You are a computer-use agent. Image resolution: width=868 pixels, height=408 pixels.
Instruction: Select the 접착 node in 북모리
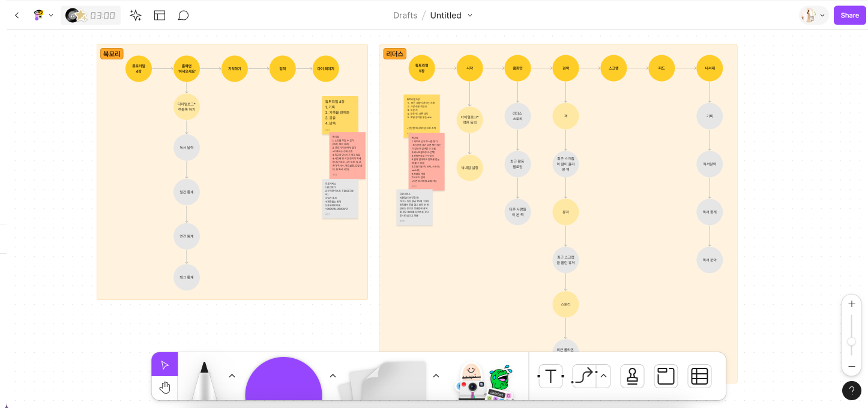tap(283, 69)
